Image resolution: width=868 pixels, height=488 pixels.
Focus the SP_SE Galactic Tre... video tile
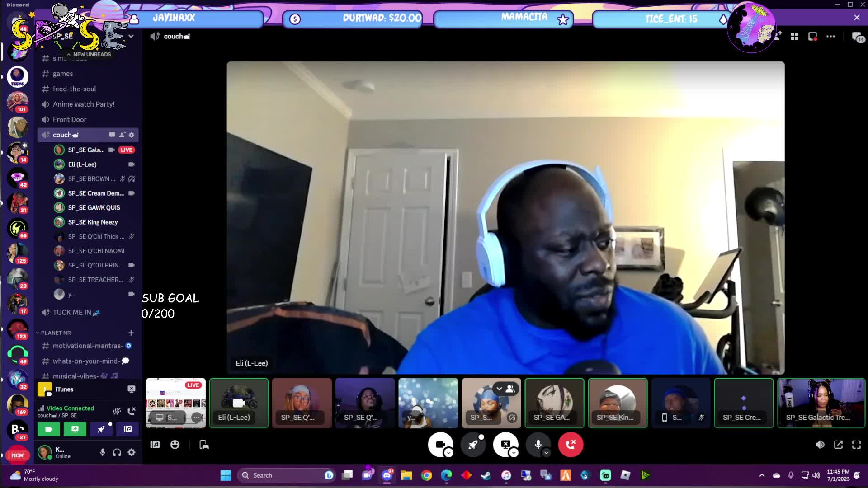(821, 403)
